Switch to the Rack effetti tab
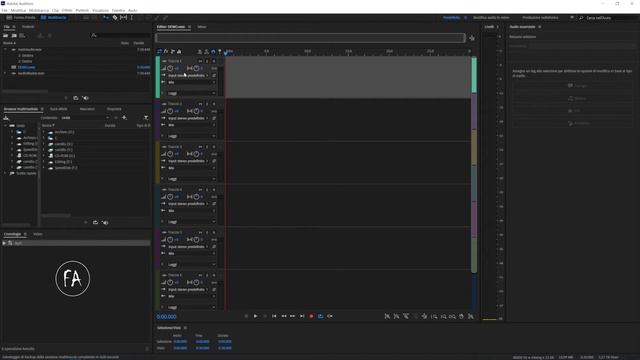640x360 pixels. coord(59,109)
